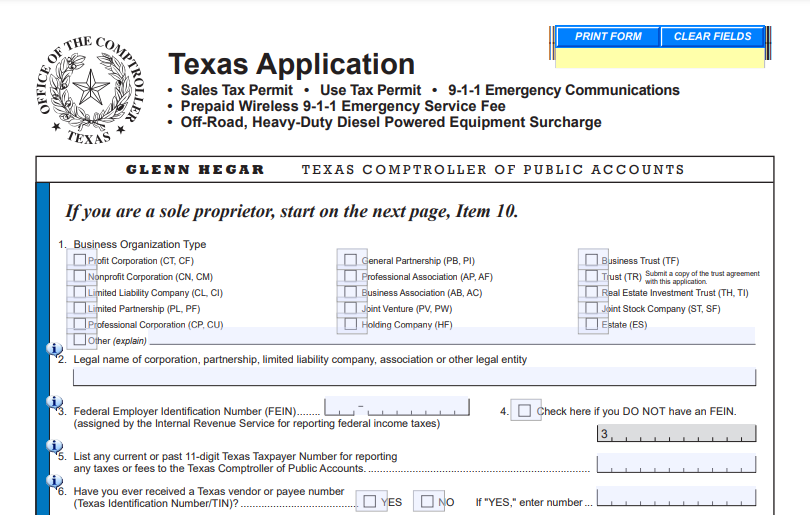
Task: Click the yellow field under PRINT FORM
Action: (660, 58)
